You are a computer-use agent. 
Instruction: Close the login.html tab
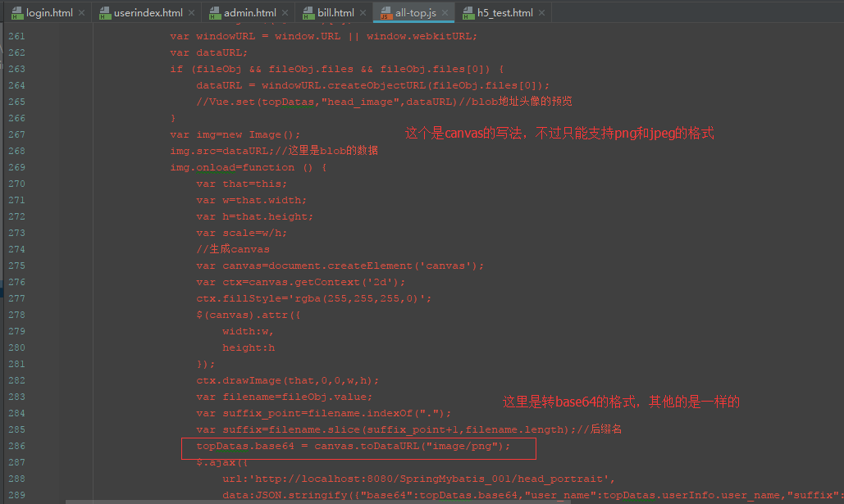(x=82, y=13)
